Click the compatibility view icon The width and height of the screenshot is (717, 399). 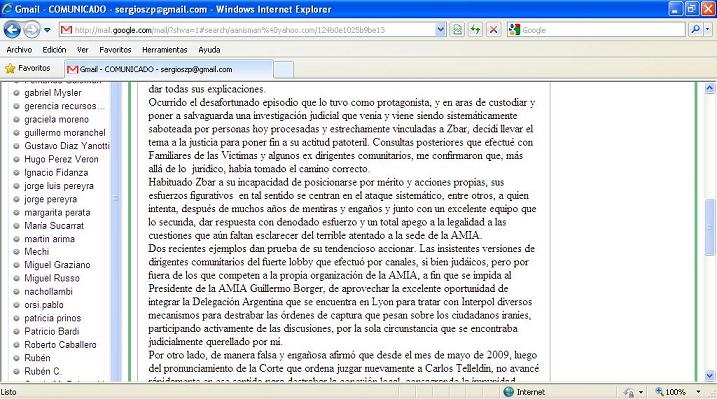[x=457, y=30]
